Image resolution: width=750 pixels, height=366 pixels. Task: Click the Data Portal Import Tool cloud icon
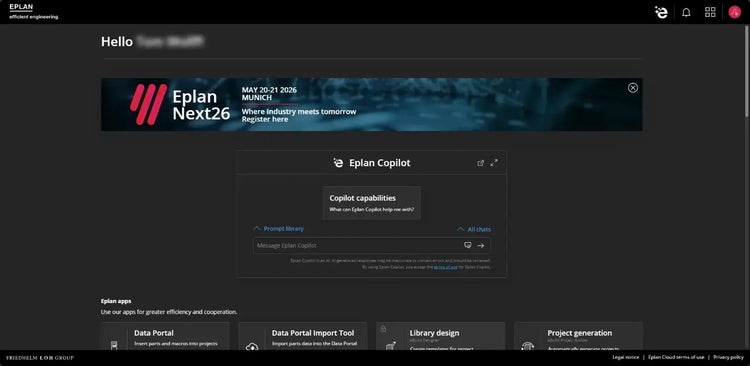pos(252,346)
